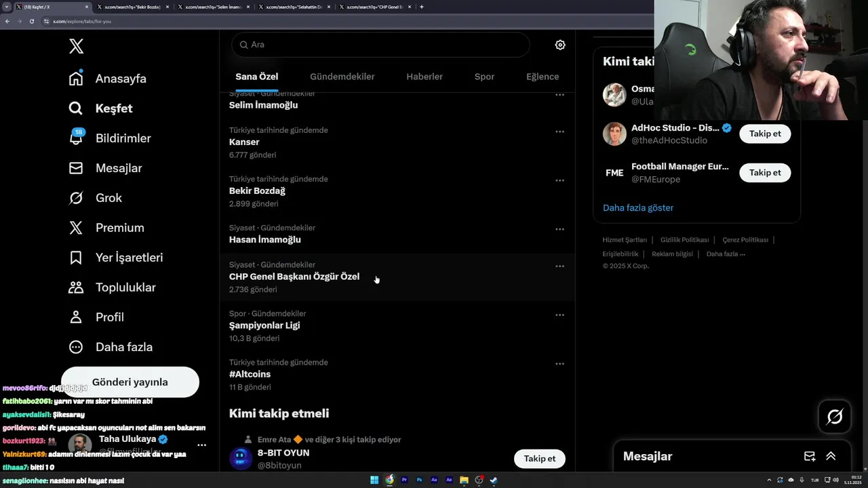The height and width of the screenshot is (488, 868).
Task: Click the X logo in the sidebar
Action: [x=77, y=46]
